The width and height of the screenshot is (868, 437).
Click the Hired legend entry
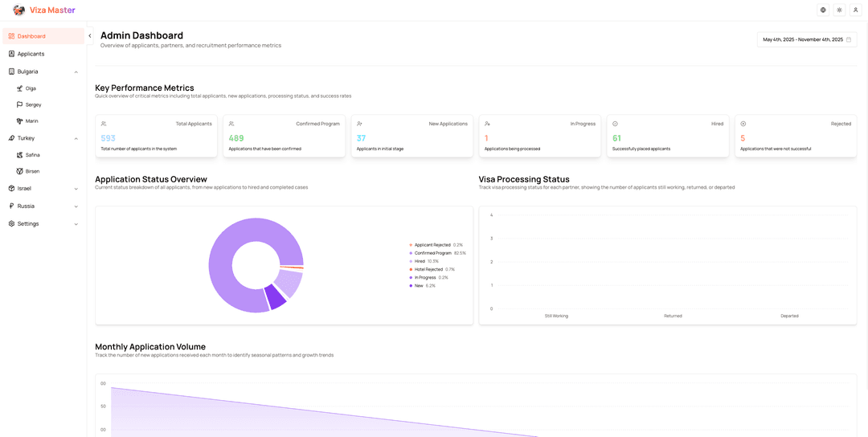point(424,261)
